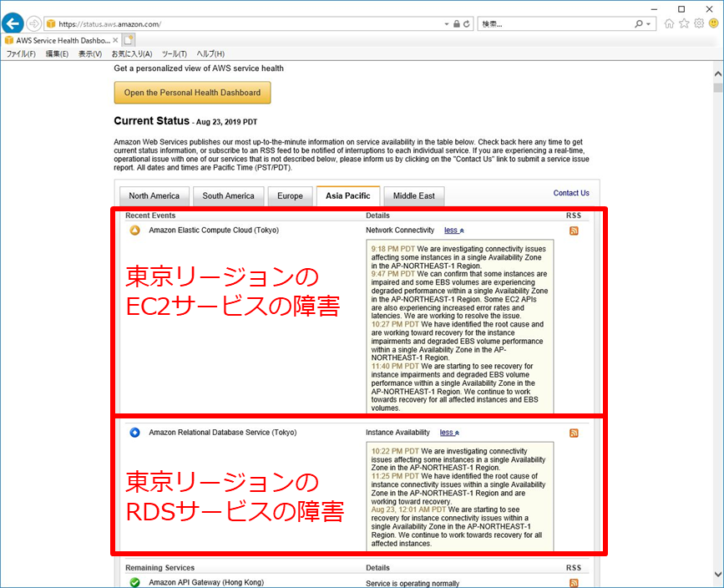
Task: Open the ツール(T) menu
Action: pos(174,54)
